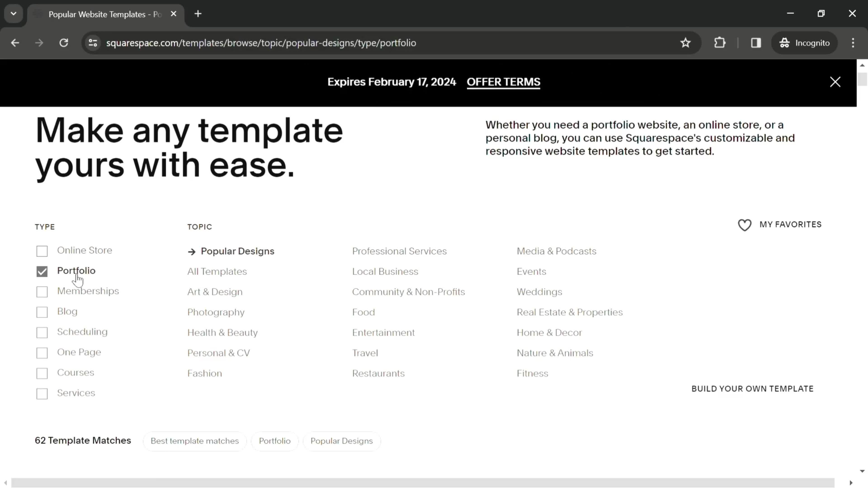Viewport: 868px width, 488px height.
Task: Choose the Personal & CV topic
Action: (219, 353)
